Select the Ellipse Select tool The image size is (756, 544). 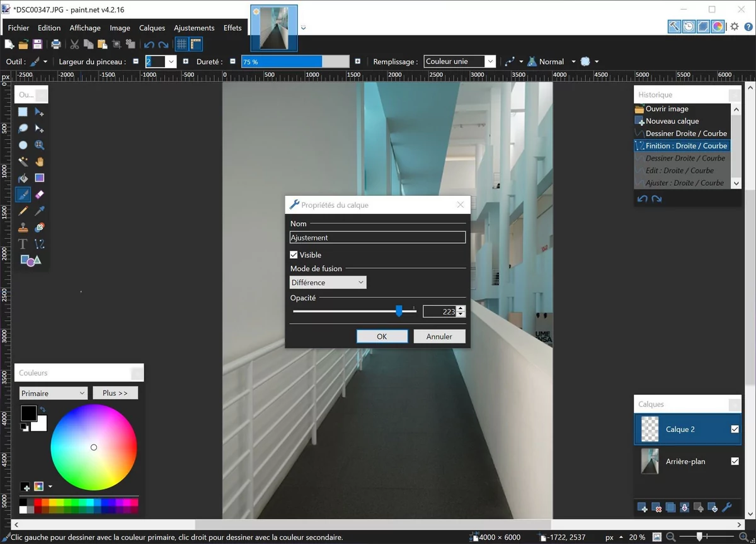23,145
